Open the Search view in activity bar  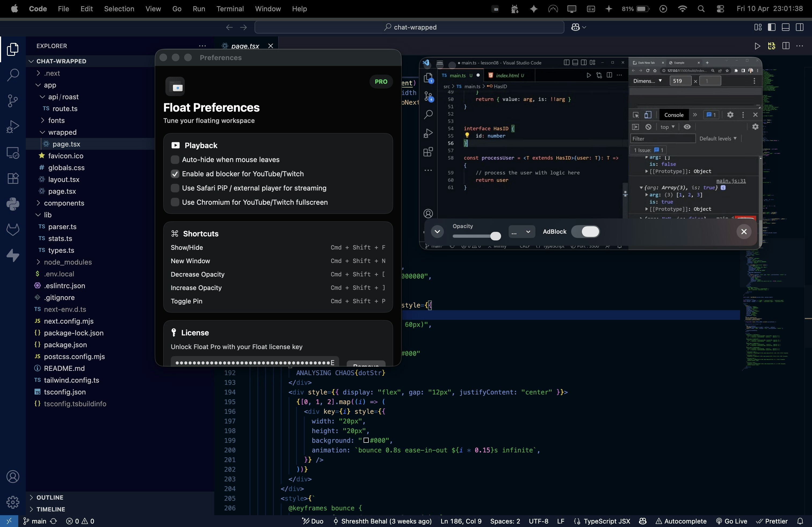(x=13, y=75)
